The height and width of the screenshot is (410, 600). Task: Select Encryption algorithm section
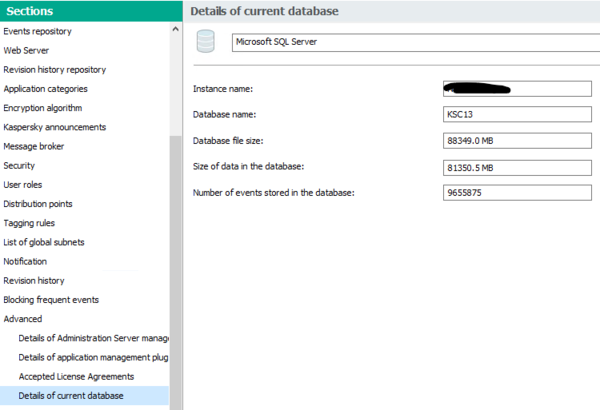coord(43,108)
